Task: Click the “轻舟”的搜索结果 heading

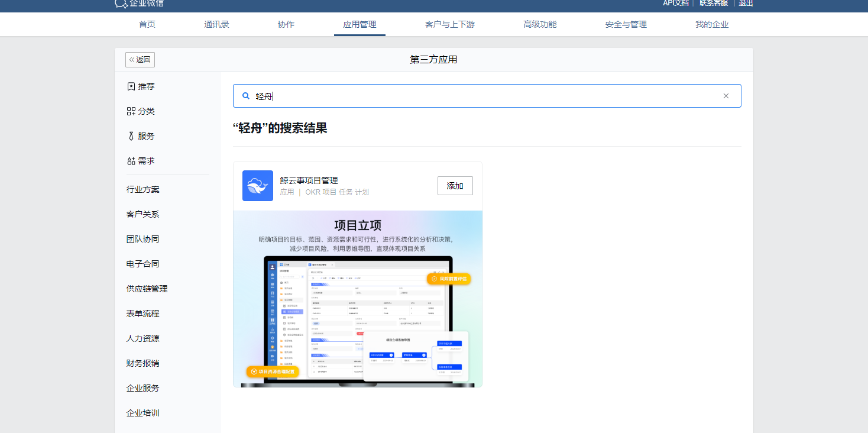Action: coord(280,128)
